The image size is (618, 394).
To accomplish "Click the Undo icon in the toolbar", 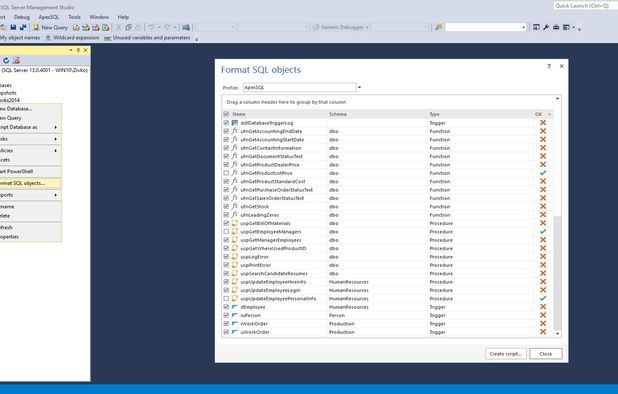I will click(x=151, y=27).
